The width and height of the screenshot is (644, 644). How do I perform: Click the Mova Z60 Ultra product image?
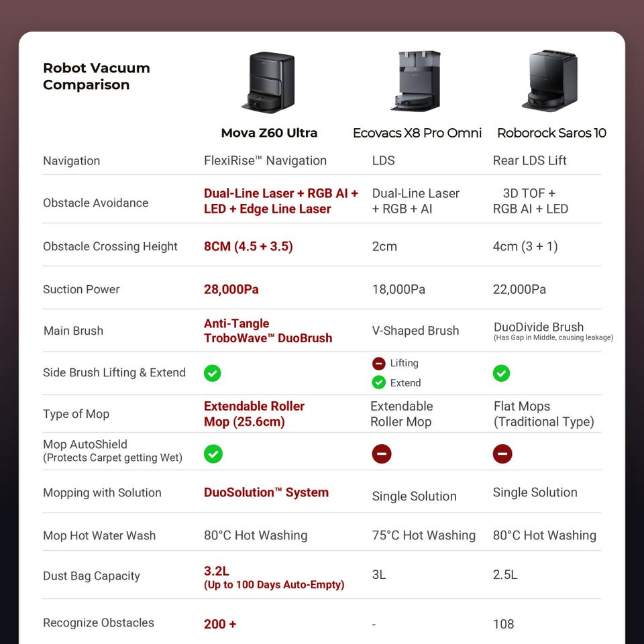[268, 83]
